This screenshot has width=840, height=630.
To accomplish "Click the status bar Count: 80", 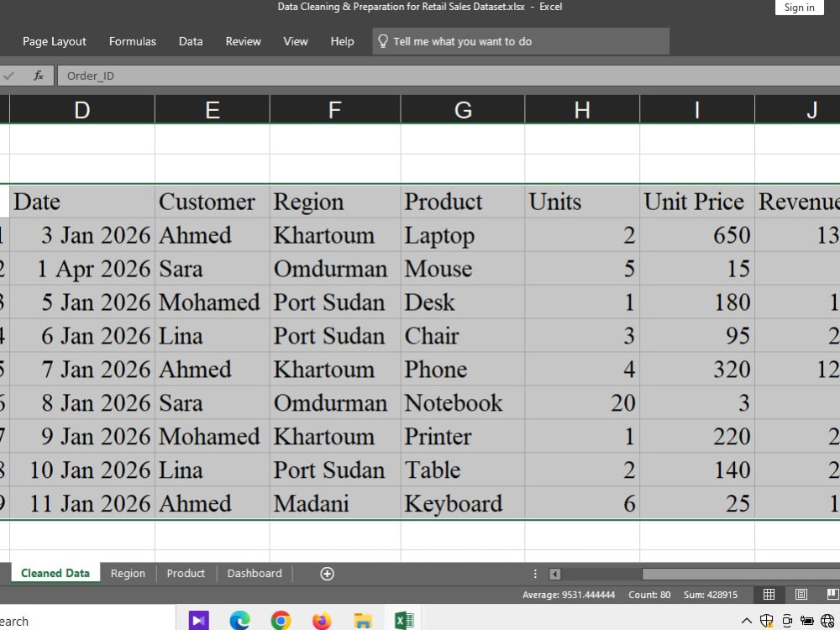I will click(x=649, y=595).
